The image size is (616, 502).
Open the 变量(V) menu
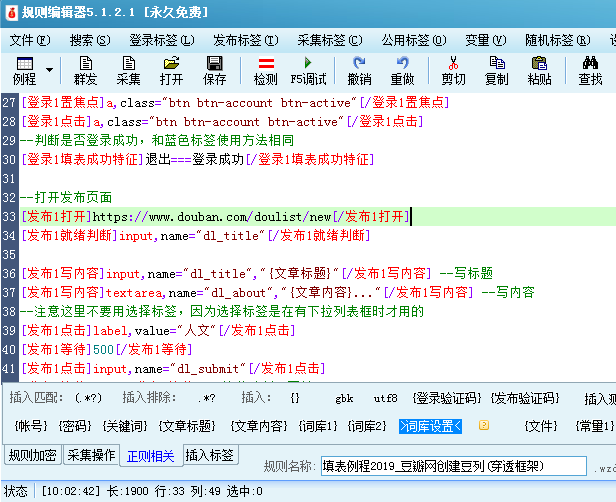[486, 40]
